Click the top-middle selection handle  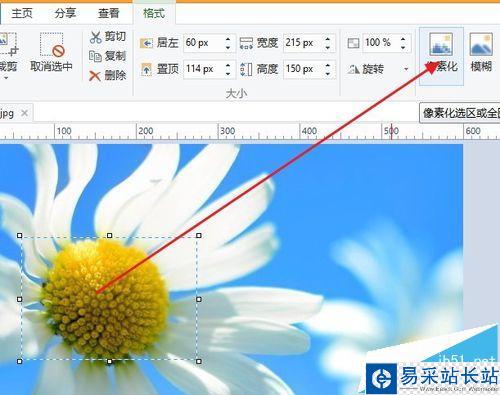(109, 236)
